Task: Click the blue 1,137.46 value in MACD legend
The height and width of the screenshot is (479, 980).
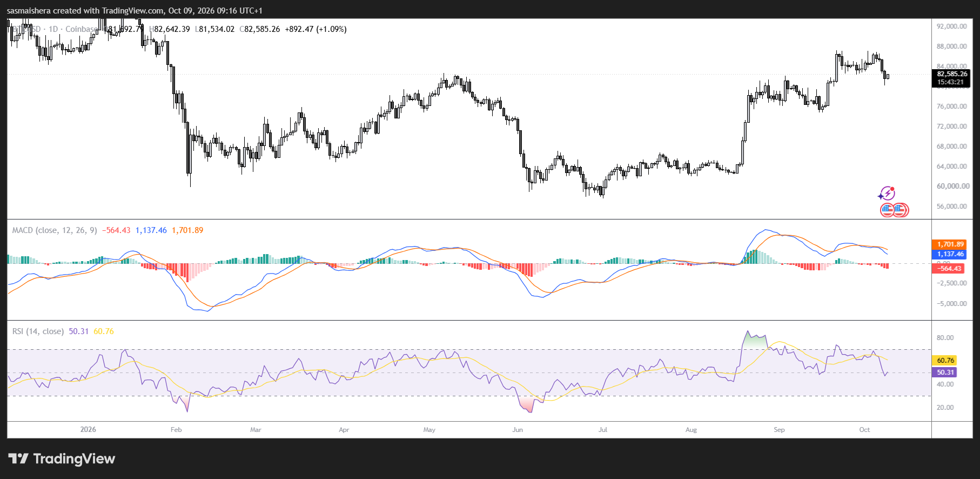Action: (x=151, y=230)
